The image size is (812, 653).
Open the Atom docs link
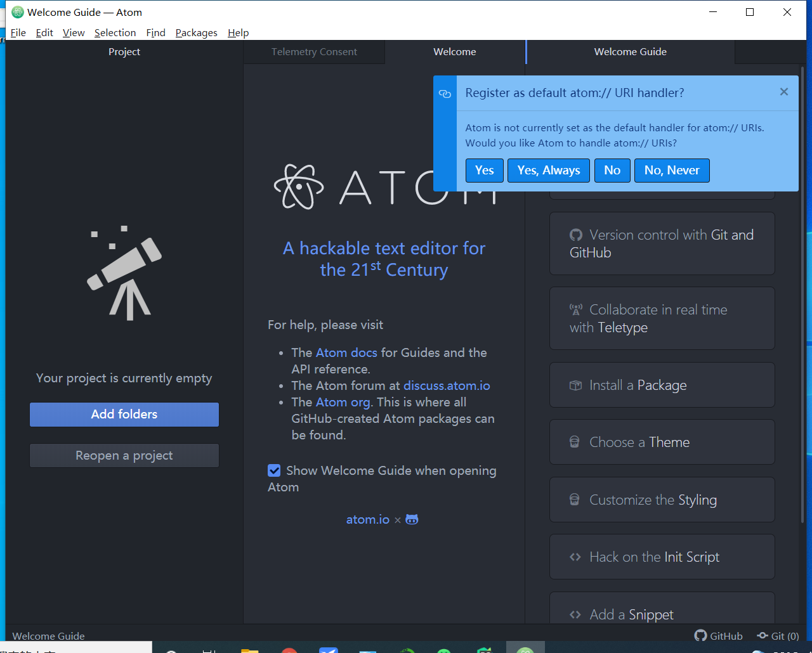pyautogui.click(x=346, y=352)
